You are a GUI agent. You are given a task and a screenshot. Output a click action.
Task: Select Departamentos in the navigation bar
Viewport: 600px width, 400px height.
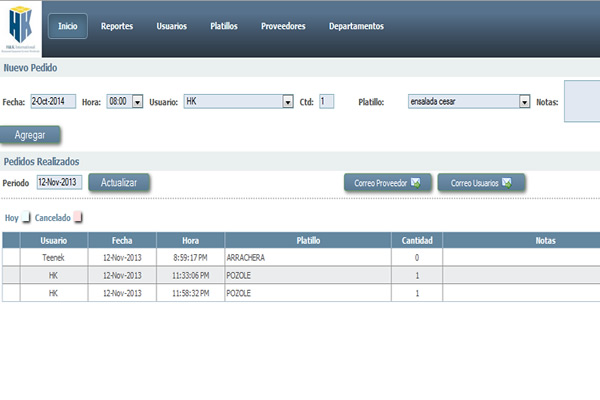[356, 26]
